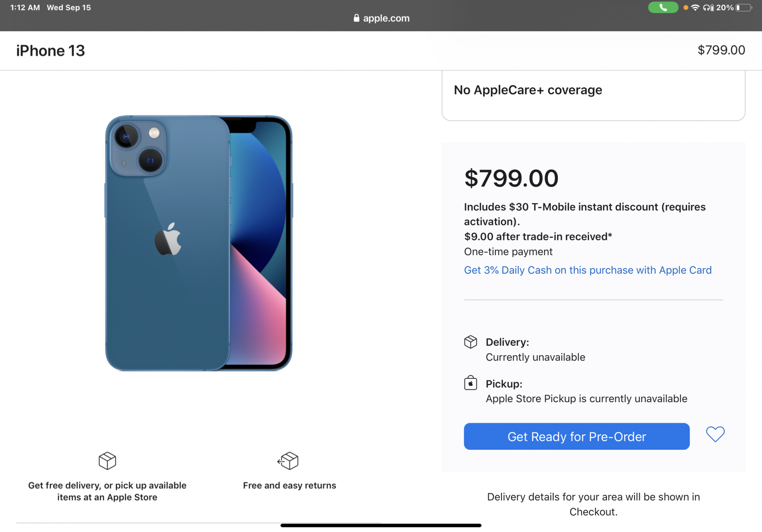Click the free delivery box icon
The height and width of the screenshot is (532, 762).
[107, 461]
